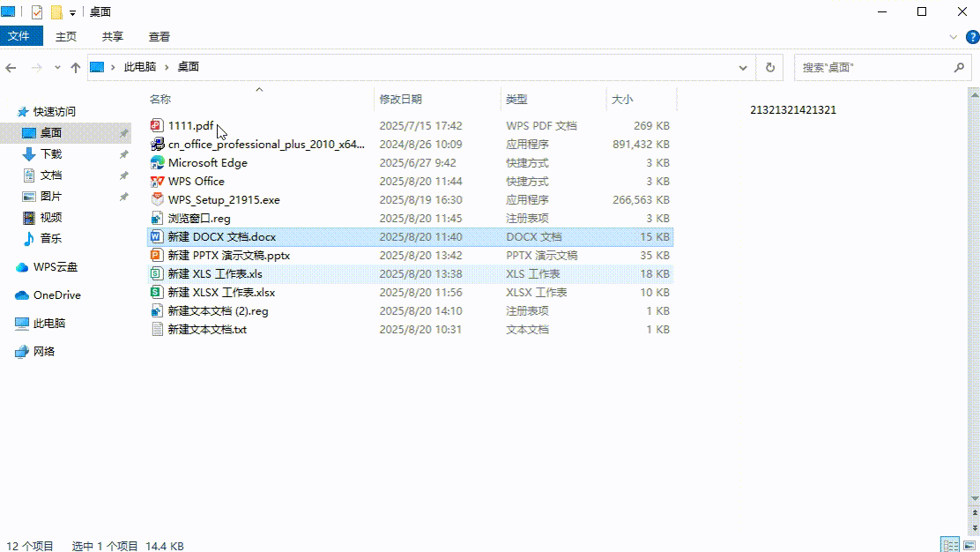Expand the chevron after 此电脑 breadcrumb
The width and height of the screenshot is (980, 552).
pos(167,67)
